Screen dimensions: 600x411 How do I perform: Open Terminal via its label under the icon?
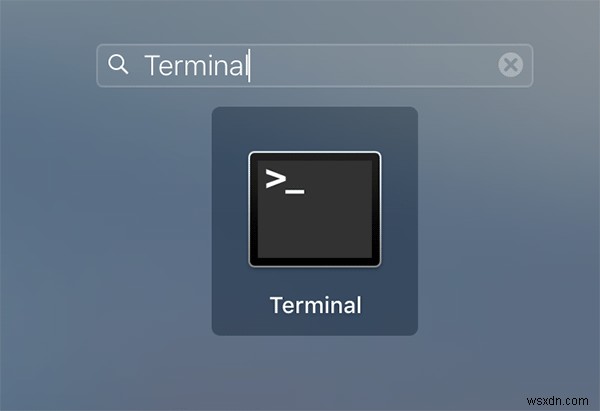coord(316,305)
